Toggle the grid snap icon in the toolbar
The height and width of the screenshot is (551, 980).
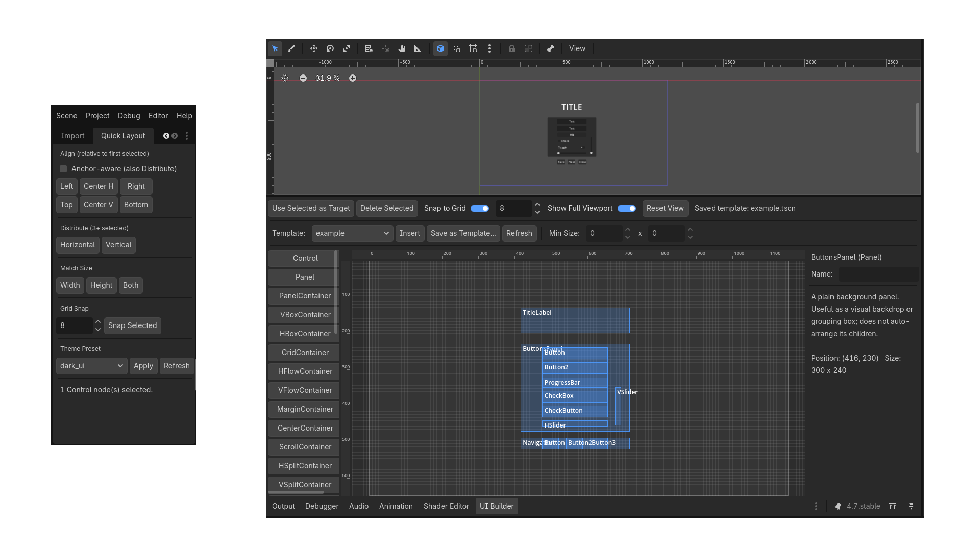[473, 48]
